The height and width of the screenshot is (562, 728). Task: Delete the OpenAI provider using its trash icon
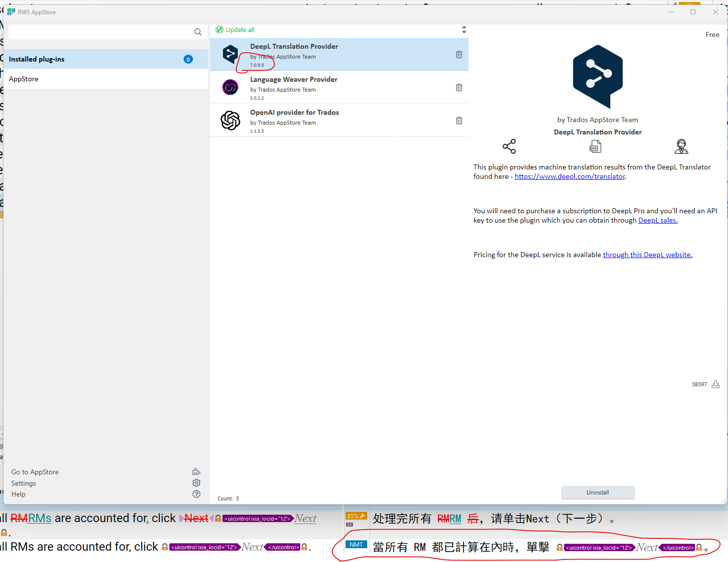click(459, 120)
